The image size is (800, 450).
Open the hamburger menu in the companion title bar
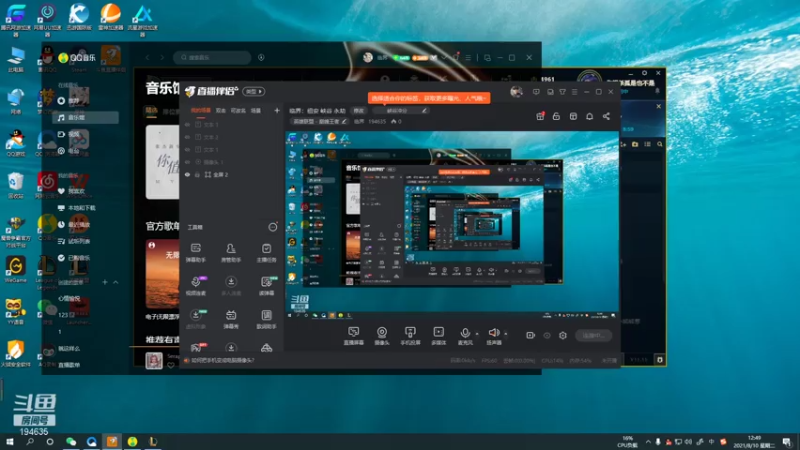coord(574,92)
